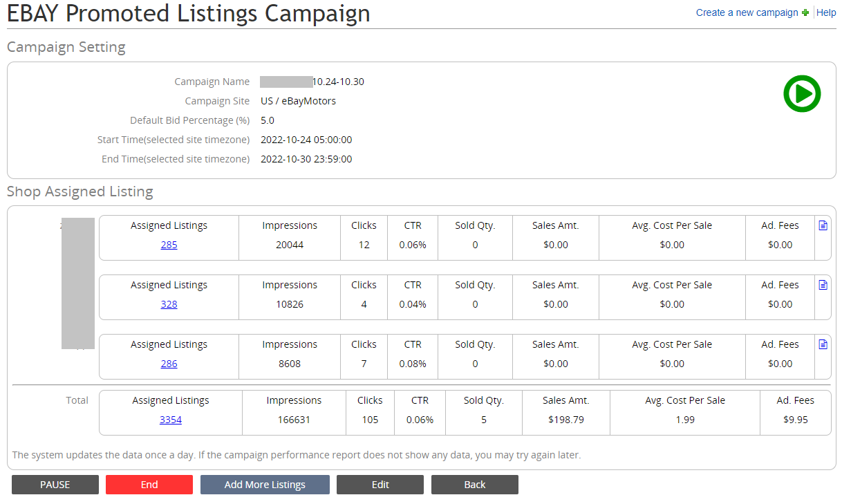This screenshot has width=842, height=504.
Task: Open the 286 assigned listings link
Action: 169,364
